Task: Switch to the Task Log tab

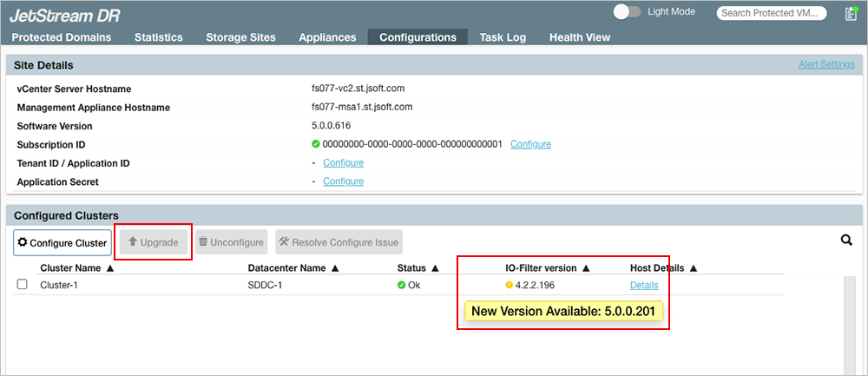Action: pyautogui.click(x=503, y=37)
